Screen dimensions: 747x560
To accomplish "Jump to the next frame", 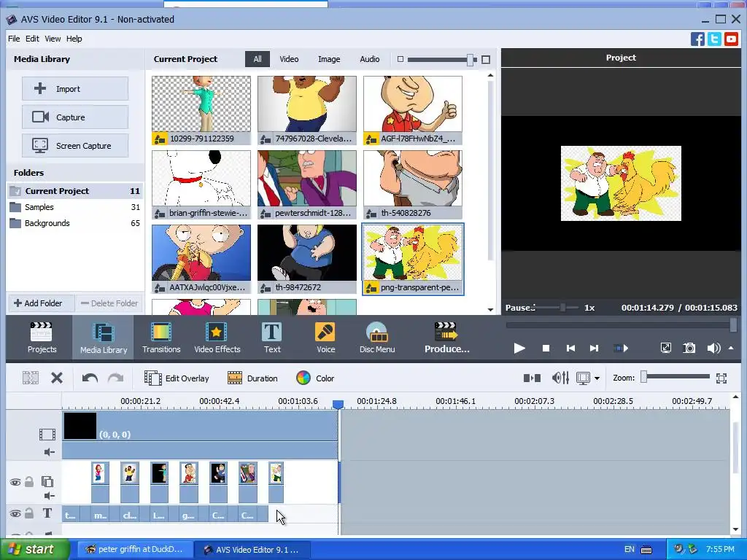I will [x=594, y=348].
